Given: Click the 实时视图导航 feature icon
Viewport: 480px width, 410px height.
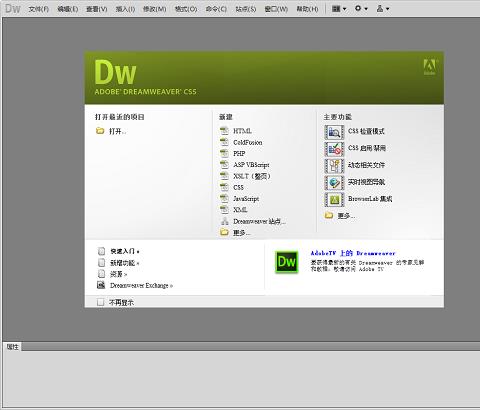Looking at the screenshot, I should tap(334, 183).
